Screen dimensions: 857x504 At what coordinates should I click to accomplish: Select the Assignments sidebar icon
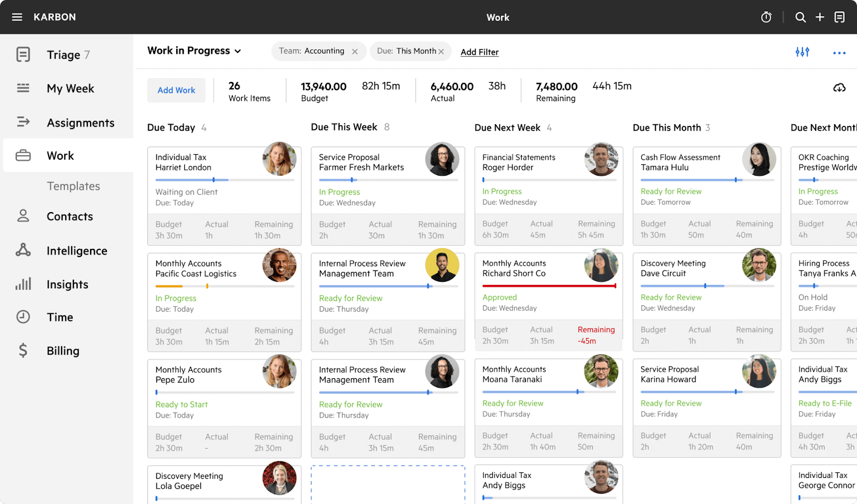point(22,122)
